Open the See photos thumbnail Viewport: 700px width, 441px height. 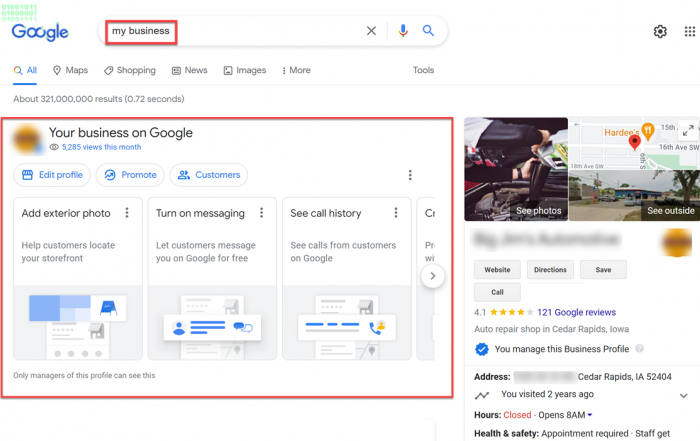[x=516, y=169]
